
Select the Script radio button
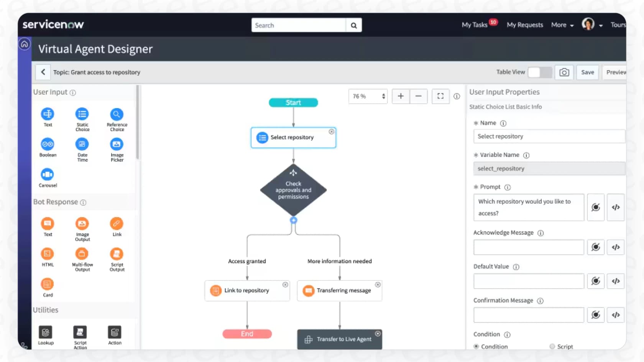coord(552,346)
